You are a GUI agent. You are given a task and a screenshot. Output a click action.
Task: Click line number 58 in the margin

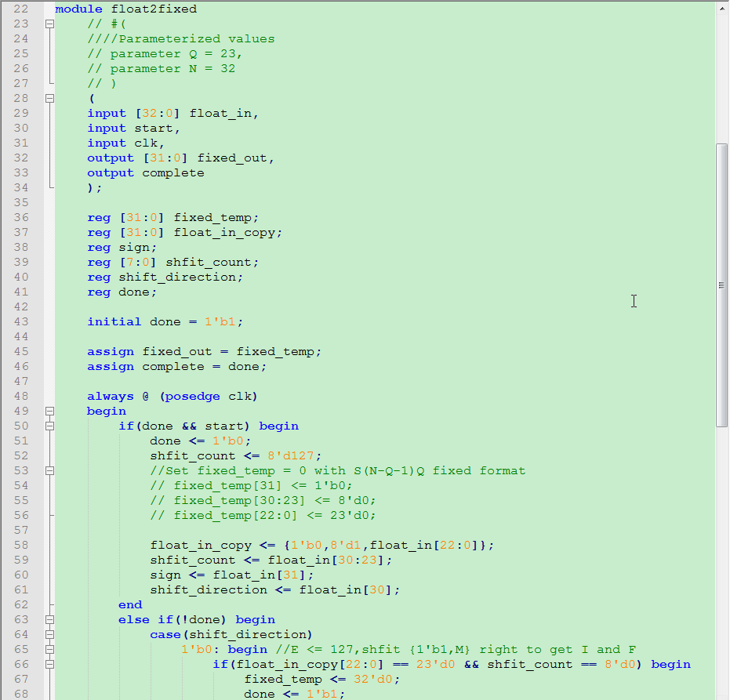tap(21, 545)
